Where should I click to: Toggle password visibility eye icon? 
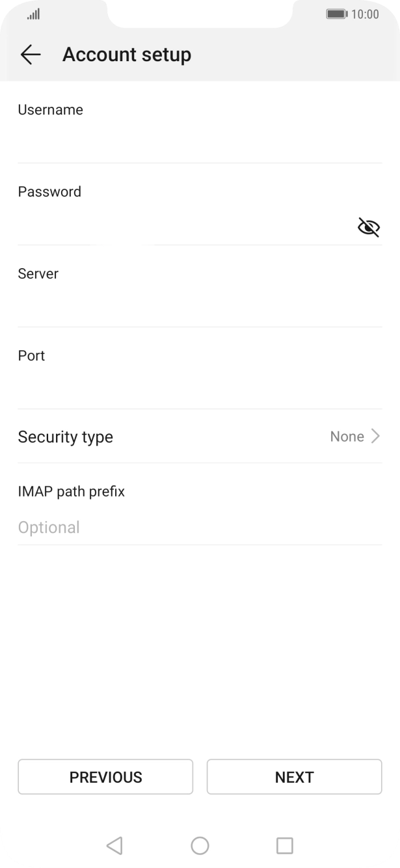point(368,227)
